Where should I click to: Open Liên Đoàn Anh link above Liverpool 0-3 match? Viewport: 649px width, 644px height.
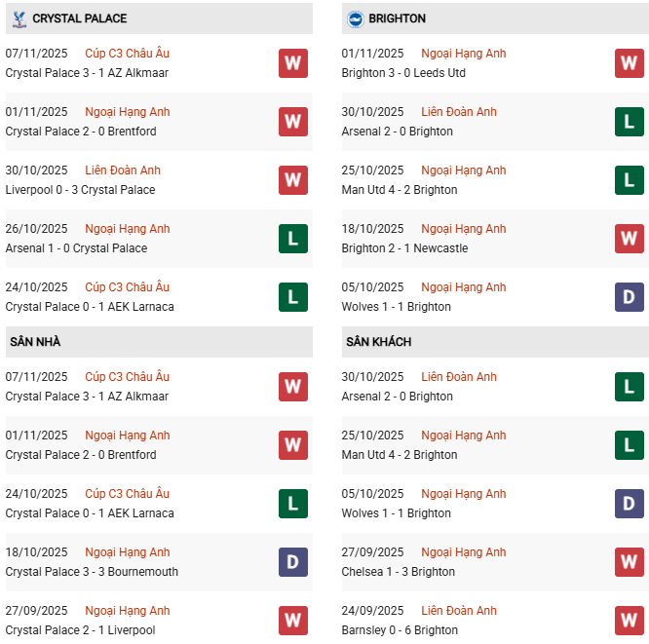point(122,170)
